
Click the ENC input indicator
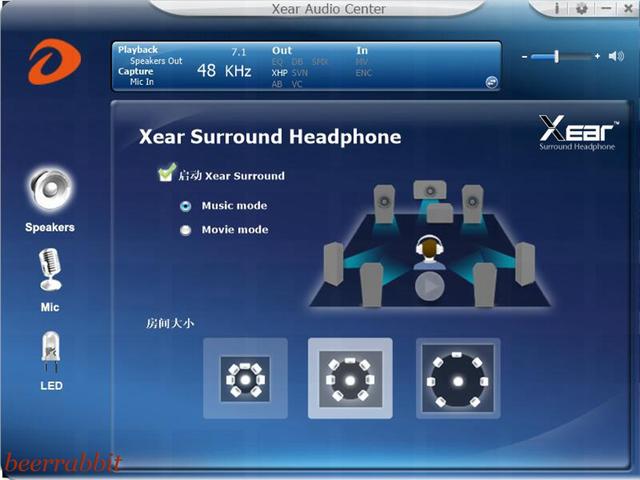[x=364, y=73]
